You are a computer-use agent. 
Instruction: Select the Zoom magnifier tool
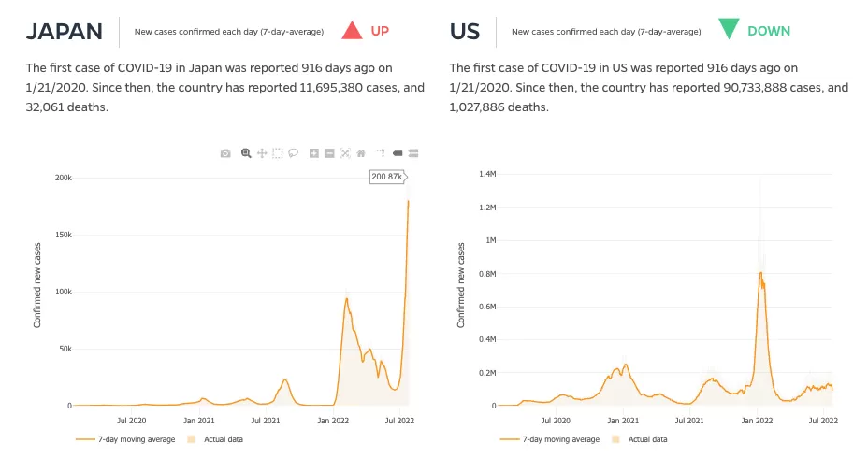[x=246, y=153]
